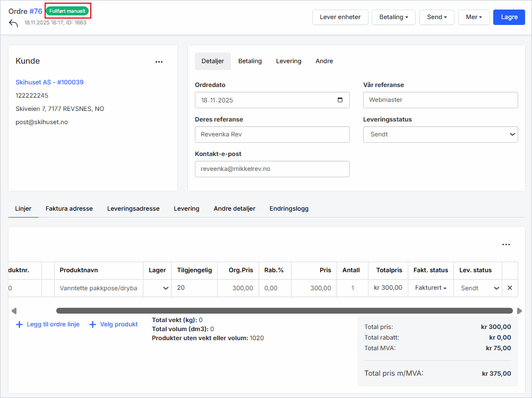
Task: Open the Send dropdown menu
Action: click(436, 17)
